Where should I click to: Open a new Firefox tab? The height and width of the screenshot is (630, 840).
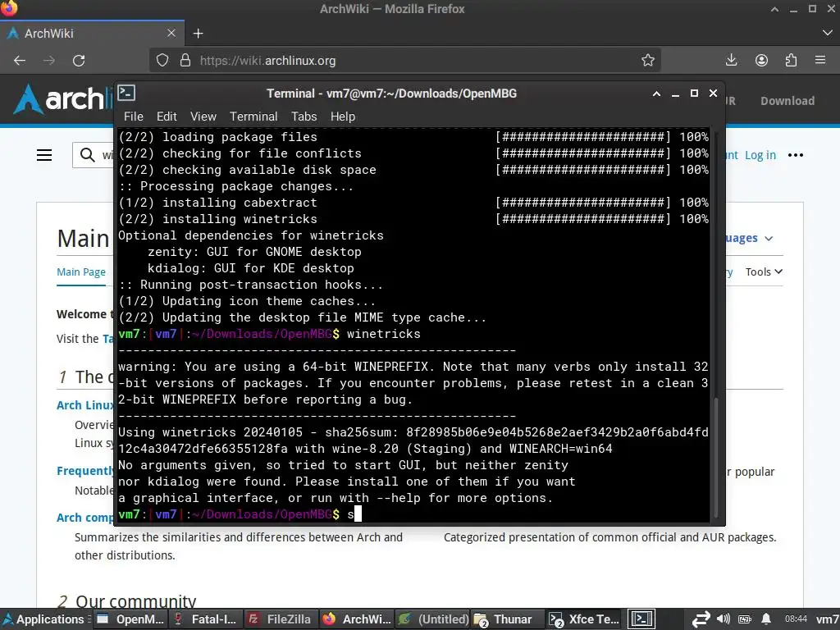coord(199,33)
